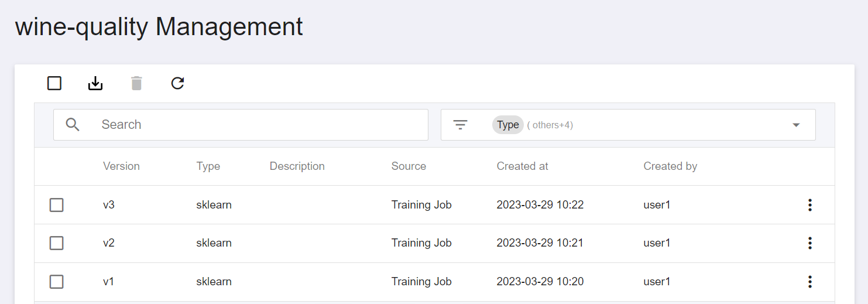The height and width of the screenshot is (304, 868).
Task: Expand the column filter dropdown arrow
Action: [x=796, y=125]
